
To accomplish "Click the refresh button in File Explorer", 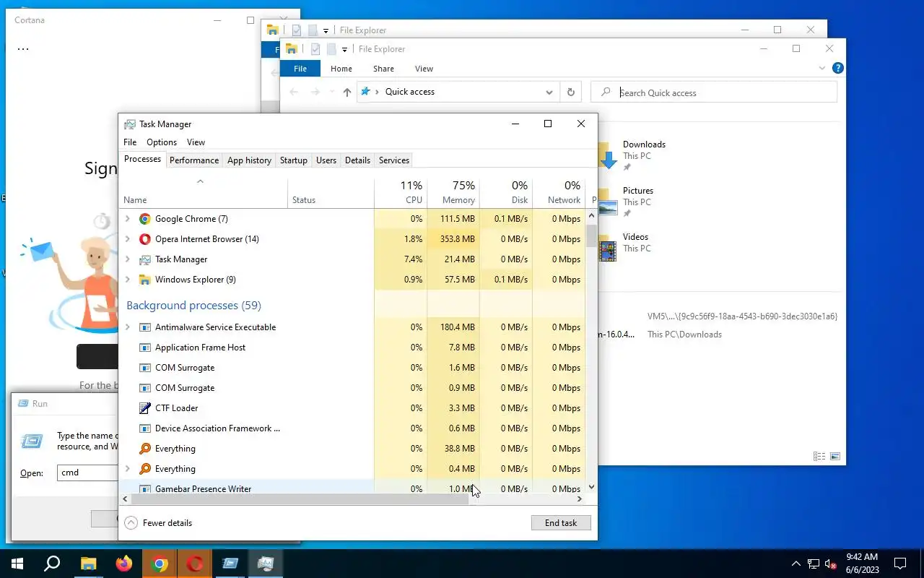I will [x=571, y=92].
